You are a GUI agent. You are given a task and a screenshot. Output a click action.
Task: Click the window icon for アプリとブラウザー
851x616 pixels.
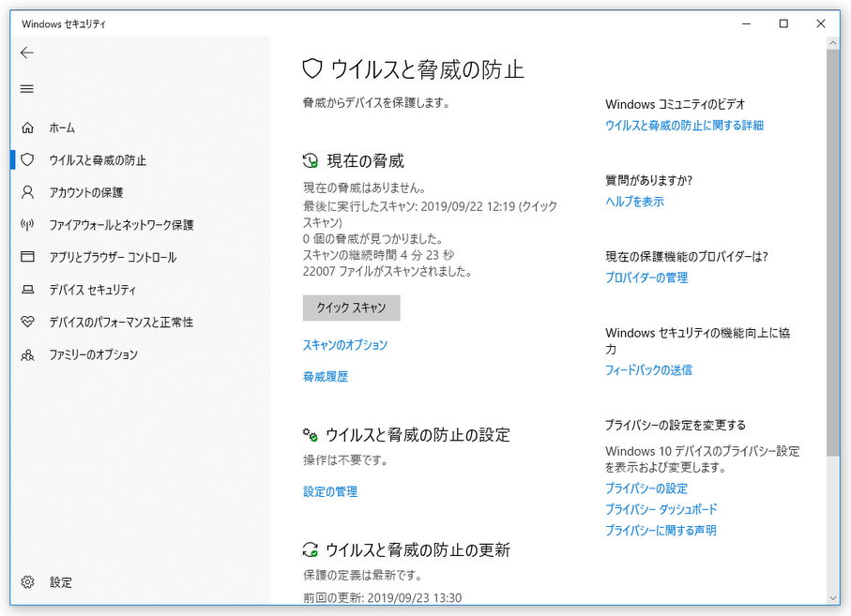[x=27, y=257]
